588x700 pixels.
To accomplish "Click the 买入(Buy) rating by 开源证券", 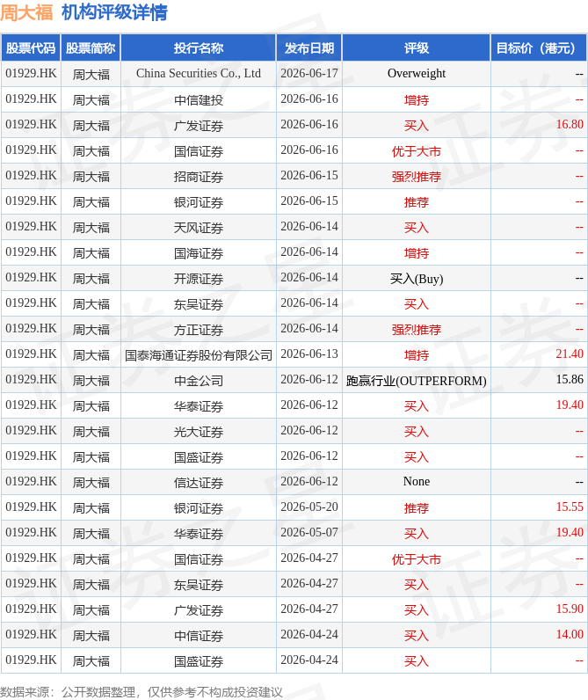I will point(417,279).
